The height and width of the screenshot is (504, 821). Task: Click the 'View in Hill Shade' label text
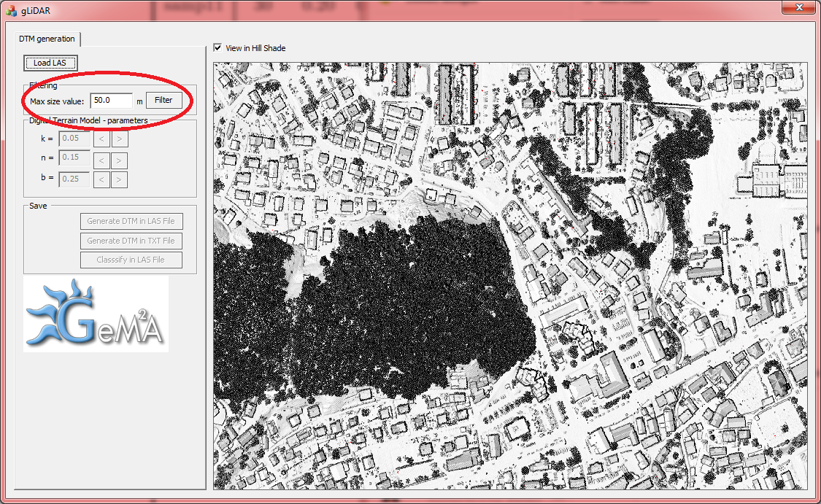(x=255, y=48)
